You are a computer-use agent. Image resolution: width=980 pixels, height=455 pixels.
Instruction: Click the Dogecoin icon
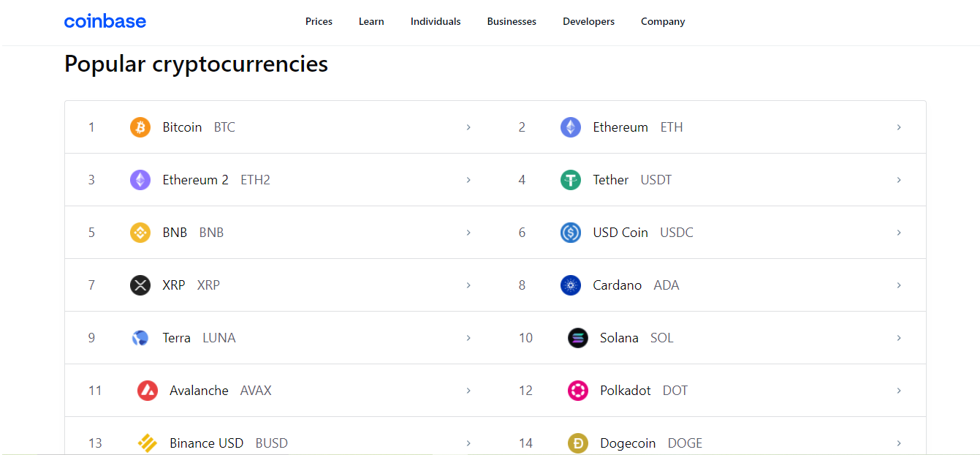[578, 443]
